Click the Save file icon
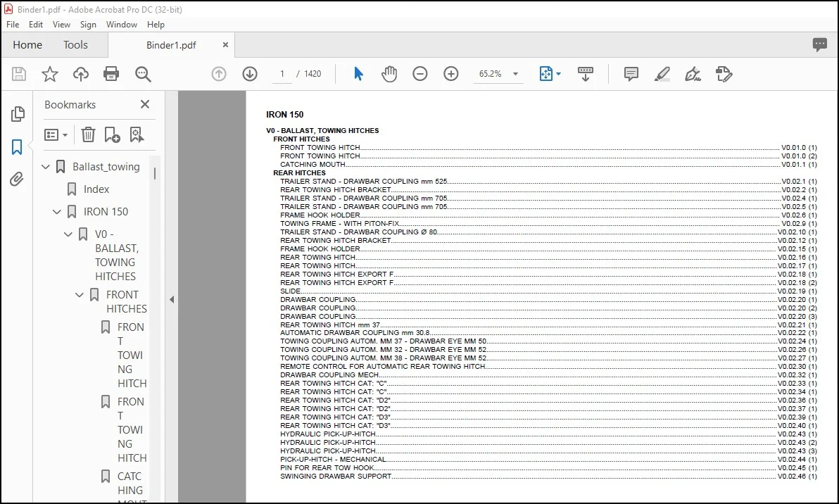839x504 pixels. (x=19, y=74)
